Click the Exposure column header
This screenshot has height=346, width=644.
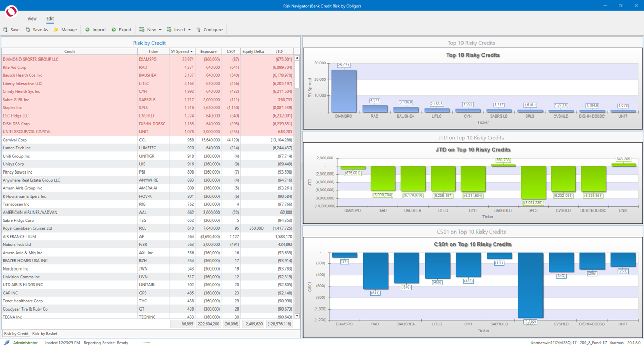click(x=208, y=51)
